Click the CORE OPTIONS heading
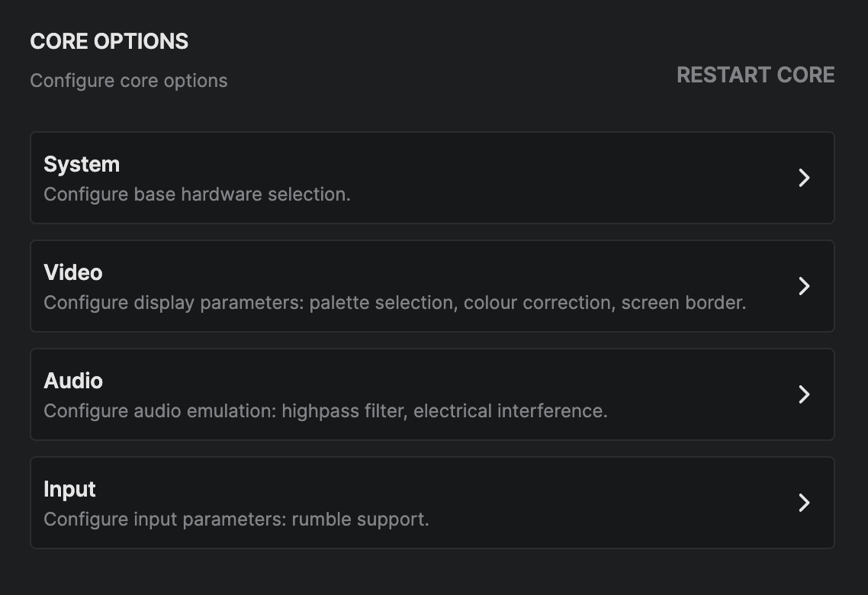Viewport: 868px width, 595px height. coord(109,41)
